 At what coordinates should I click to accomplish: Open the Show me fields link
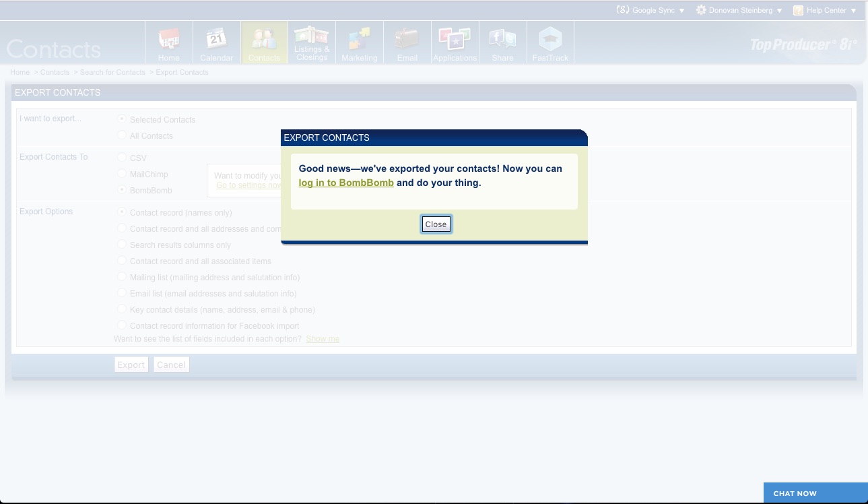(323, 339)
